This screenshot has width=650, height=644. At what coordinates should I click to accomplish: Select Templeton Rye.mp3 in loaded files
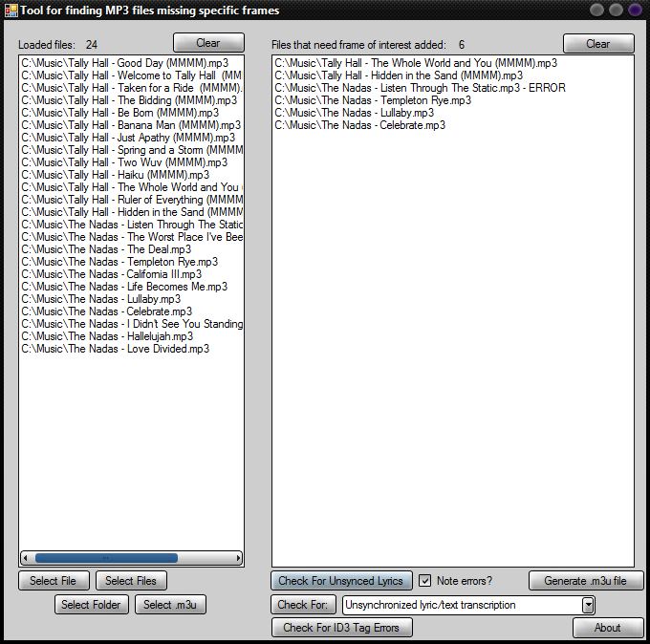coord(119,262)
